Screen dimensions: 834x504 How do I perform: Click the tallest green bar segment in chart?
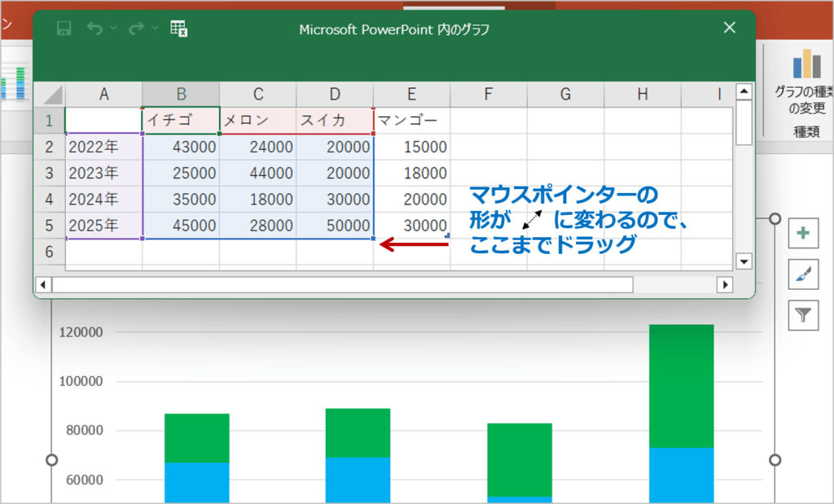(x=682, y=386)
